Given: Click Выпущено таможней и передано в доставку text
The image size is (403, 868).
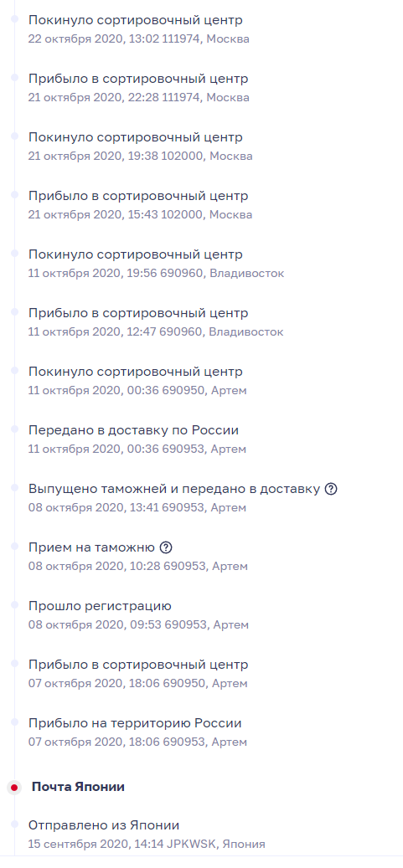Looking at the screenshot, I should click(x=174, y=489).
